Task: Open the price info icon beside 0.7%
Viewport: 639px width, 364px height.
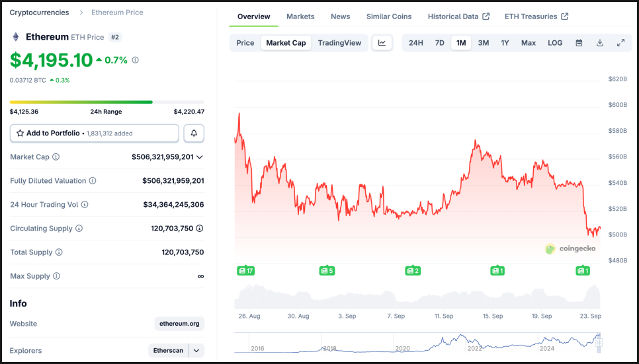Action: click(136, 60)
